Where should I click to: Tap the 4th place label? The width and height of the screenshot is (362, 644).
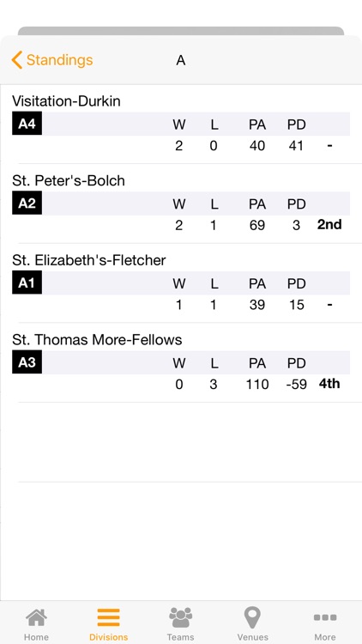[329, 384]
